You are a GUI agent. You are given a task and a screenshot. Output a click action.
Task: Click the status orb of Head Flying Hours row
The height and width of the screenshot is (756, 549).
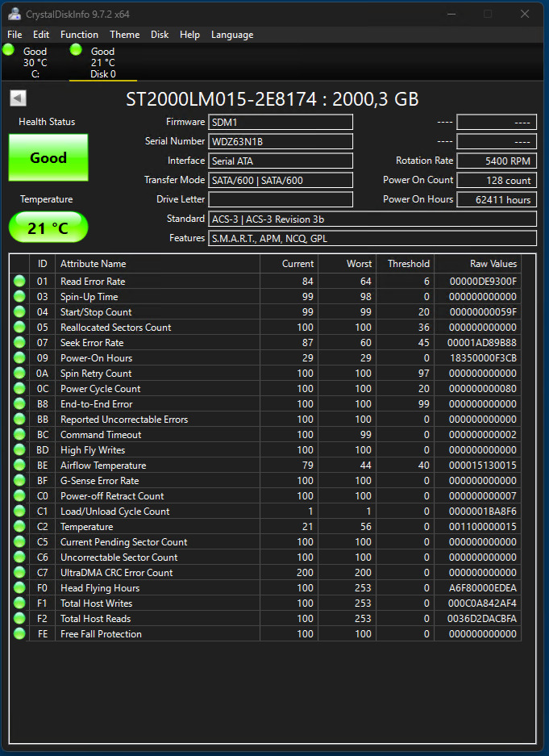click(x=19, y=587)
